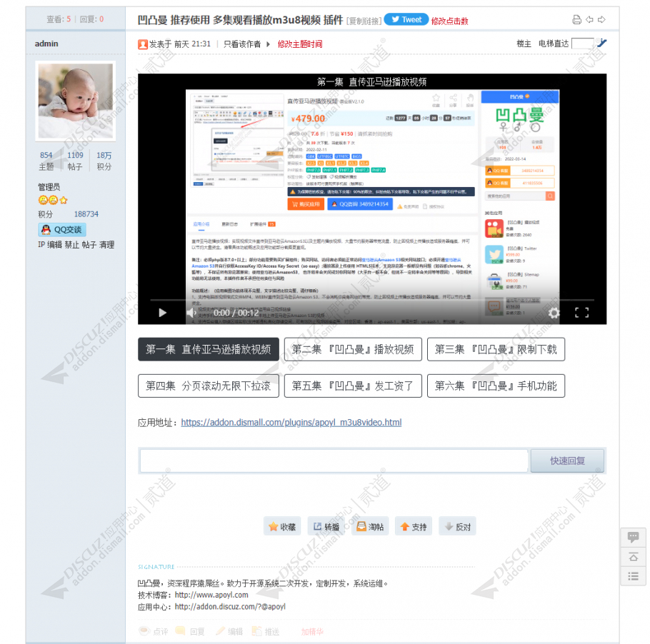Select episode 第一集 直传亚马逊播放视频
Viewport: 650px width, 644px height.
pyautogui.click(x=208, y=349)
